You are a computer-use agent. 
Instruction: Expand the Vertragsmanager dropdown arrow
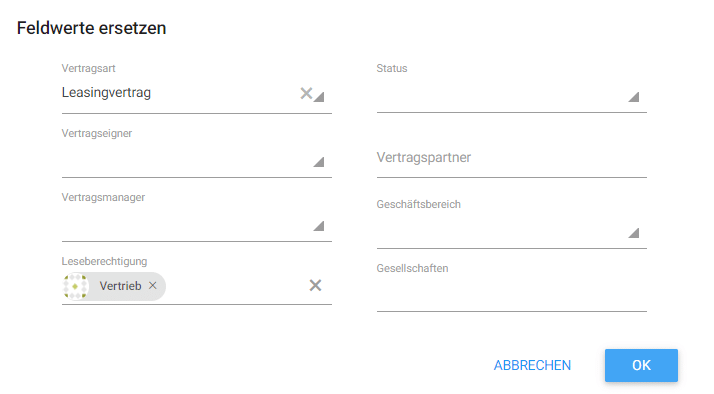[319, 226]
